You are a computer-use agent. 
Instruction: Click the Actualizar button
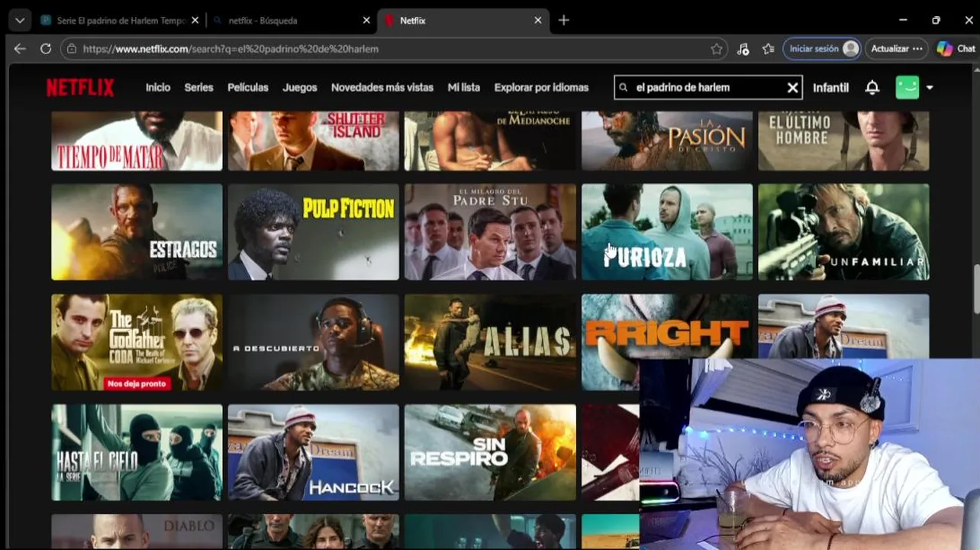[897, 48]
